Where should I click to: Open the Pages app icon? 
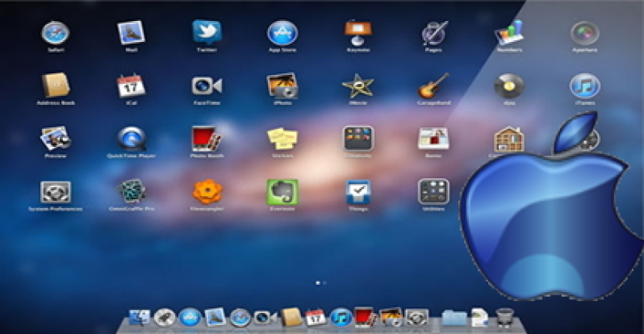click(x=433, y=33)
